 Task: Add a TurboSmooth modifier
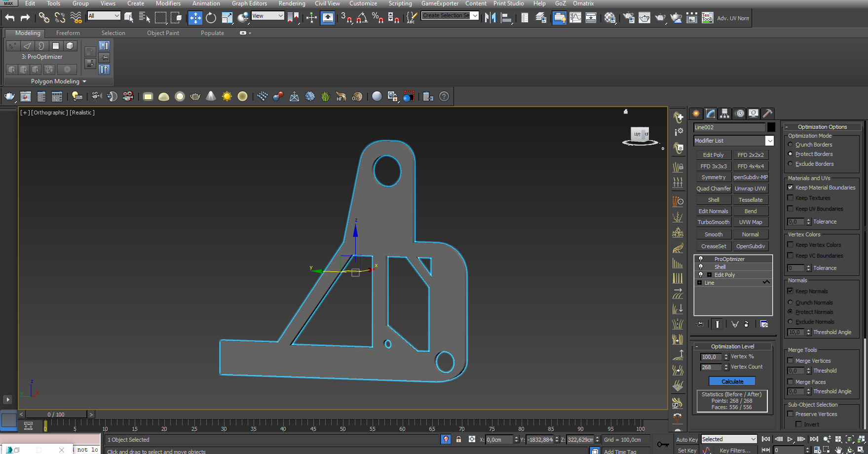click(713, 222)
